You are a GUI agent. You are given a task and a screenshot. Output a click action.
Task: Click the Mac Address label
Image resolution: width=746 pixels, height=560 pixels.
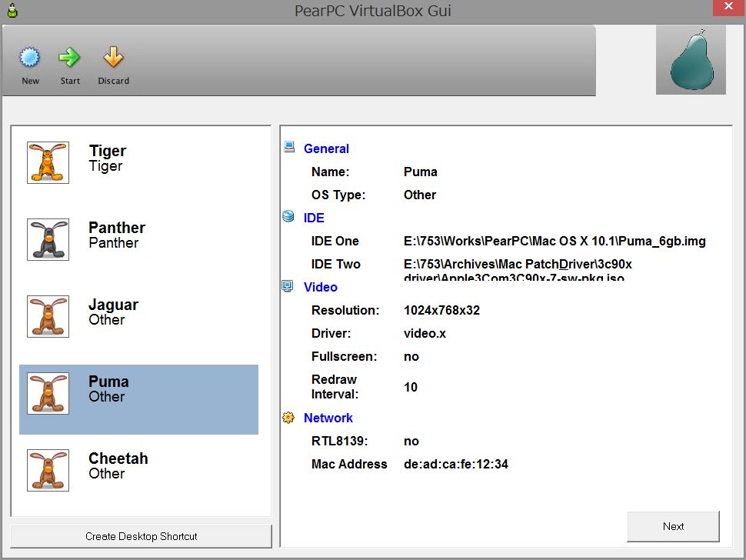349,465
